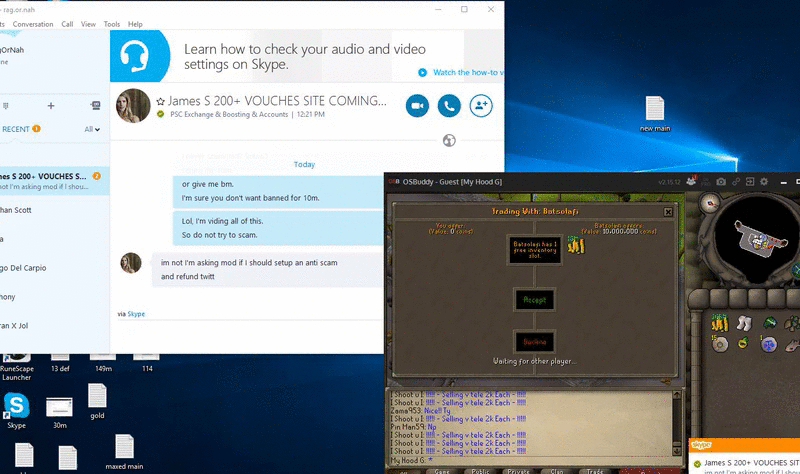Toggle favorite star beside James S name
The width and height of the screenshot is (800, 474).
pyautogui.click(x=160, y=102)
